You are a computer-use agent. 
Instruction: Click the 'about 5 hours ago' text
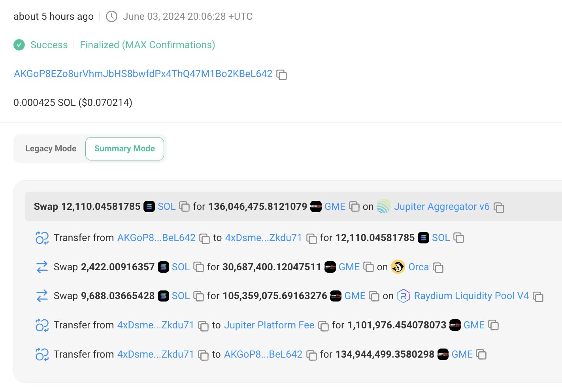(x=53, y=17)
